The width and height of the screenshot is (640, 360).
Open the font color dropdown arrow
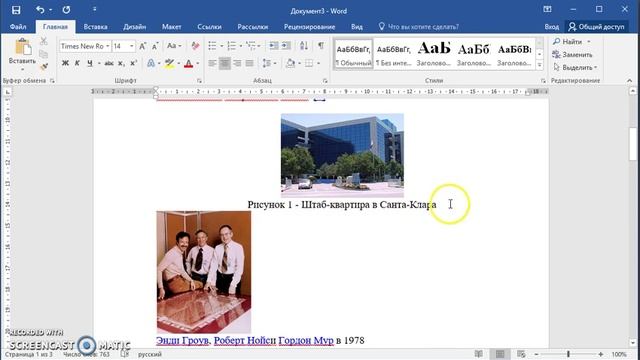coord(198,63)
